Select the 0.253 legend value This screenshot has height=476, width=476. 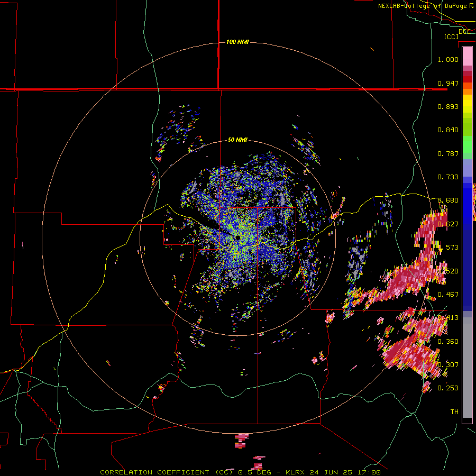point(448,388)
